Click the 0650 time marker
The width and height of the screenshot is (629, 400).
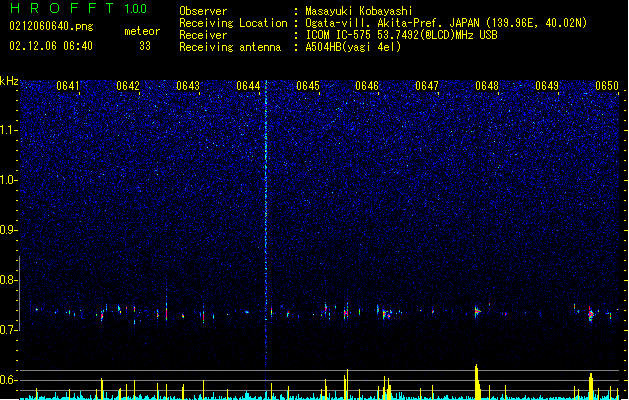[x=607, y=86]
